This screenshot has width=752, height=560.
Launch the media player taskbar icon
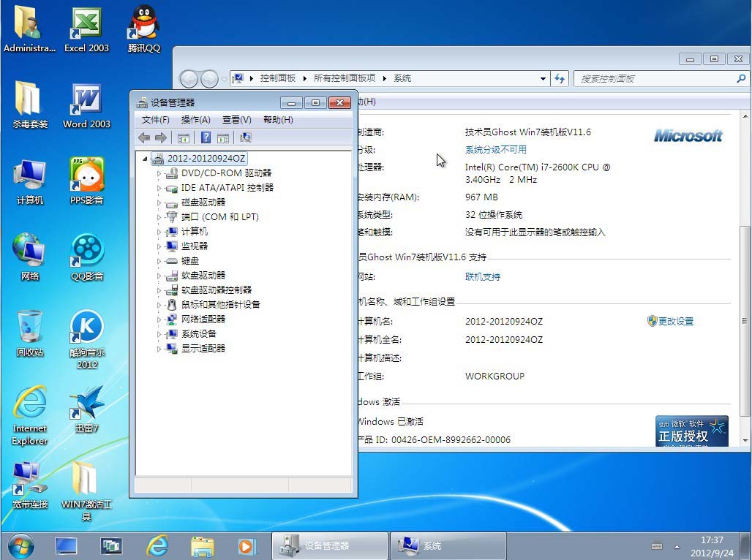click(247, 547)
